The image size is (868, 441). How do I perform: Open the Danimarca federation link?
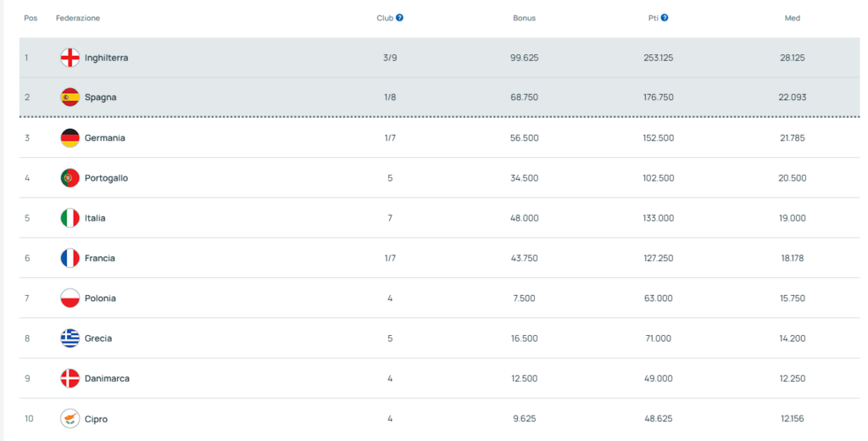coord(107,378)
